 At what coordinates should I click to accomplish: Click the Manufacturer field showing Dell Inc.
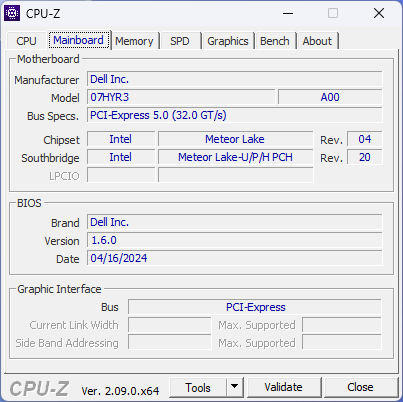tap(235, 79)
